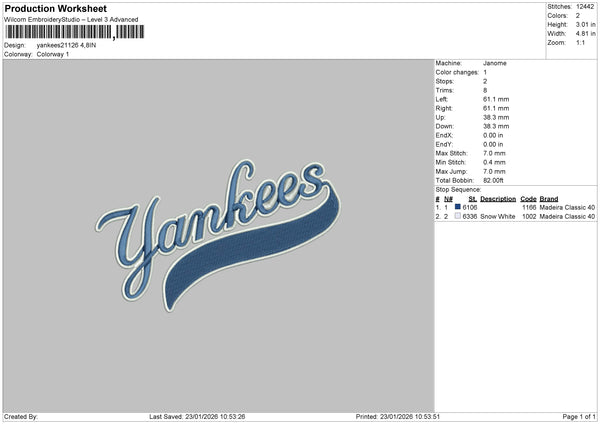Select design name yankees21126 4,8IN
The image size is (600, 424).
(66, 45)
